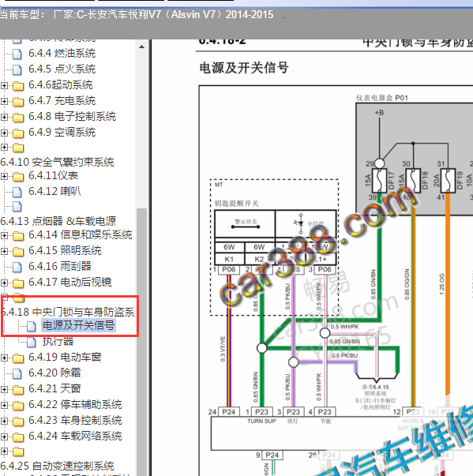Expand the 6.4.6起动系统 folder
The height and width of the screenshot is (476, 473).
click(x=4, y=85)
